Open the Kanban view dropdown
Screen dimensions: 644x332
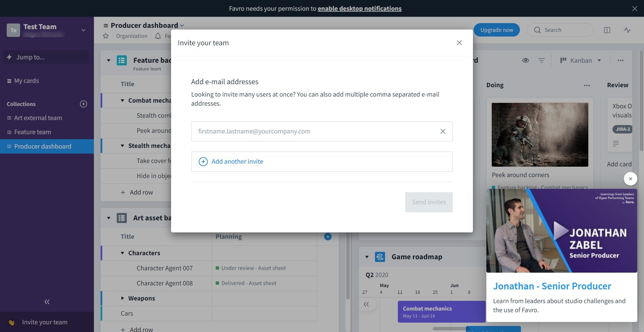tap(581, 60)
